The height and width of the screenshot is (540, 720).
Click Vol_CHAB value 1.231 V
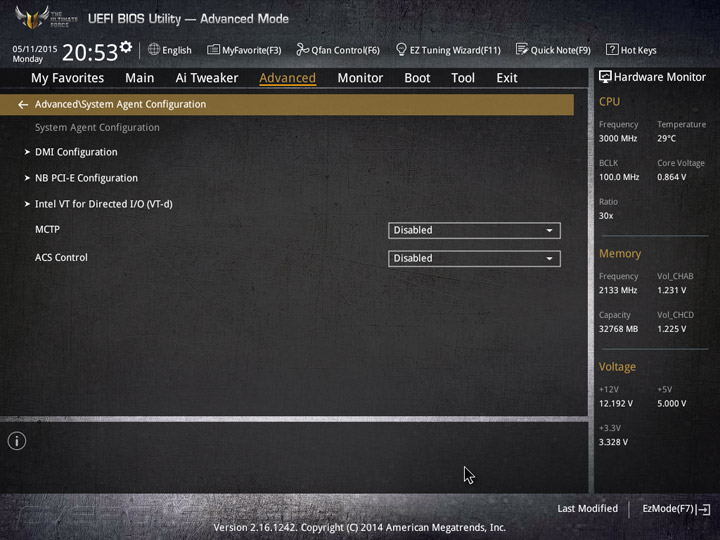[671, 290]
